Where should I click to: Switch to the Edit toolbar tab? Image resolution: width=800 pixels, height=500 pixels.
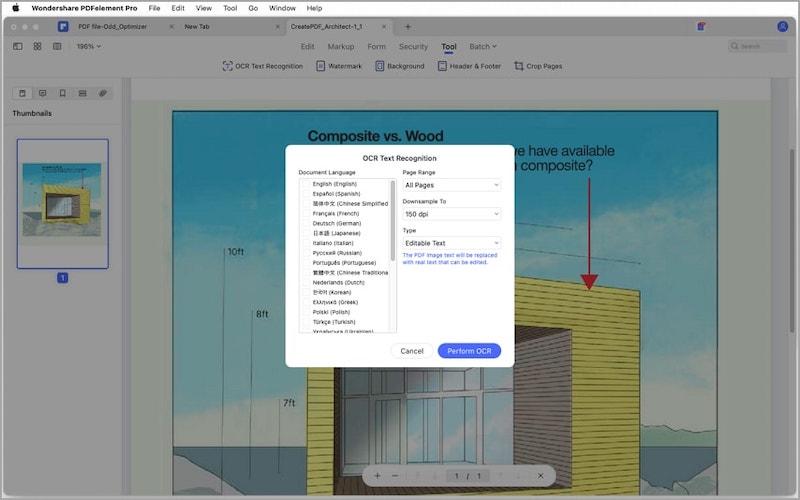(308, 46)
